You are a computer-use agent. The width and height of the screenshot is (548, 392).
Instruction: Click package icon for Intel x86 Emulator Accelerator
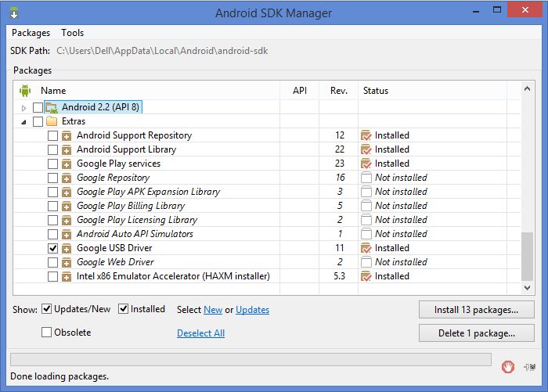click(x=67, y=276)
